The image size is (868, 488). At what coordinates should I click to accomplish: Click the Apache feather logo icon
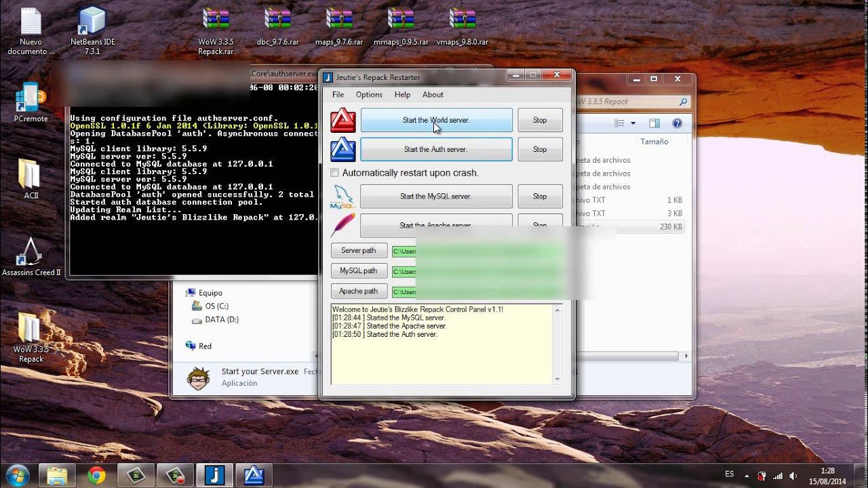click(x=343, y=224)
